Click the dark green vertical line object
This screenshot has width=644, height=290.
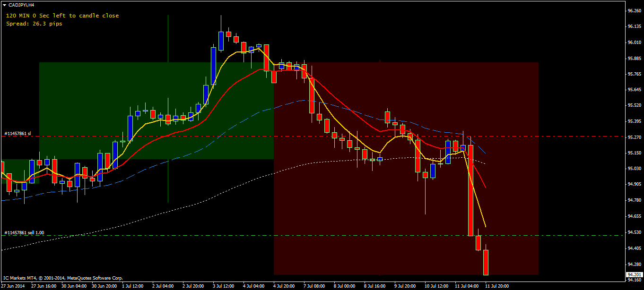168,109
